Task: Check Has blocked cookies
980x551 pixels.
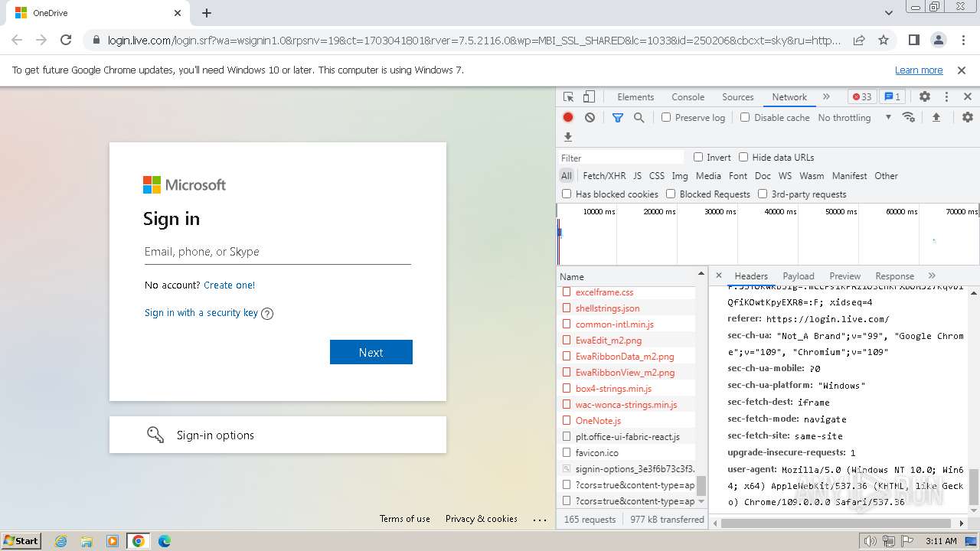Action: [567, 194]
